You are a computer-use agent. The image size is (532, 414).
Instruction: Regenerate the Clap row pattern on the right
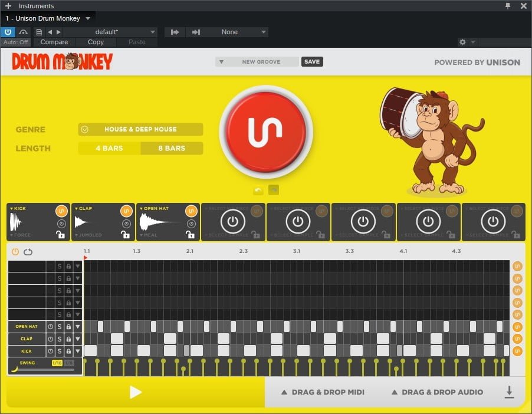pos(517,339)
